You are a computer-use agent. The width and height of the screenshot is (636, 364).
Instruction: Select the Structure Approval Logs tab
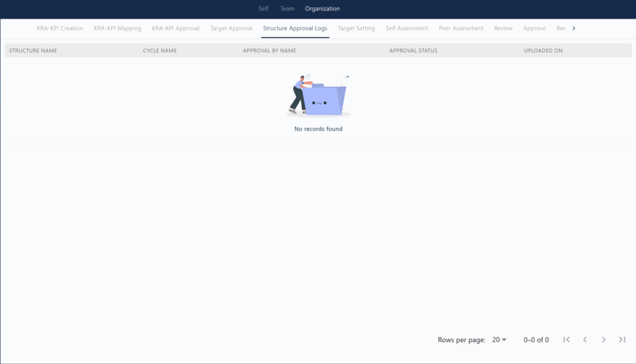295,29
